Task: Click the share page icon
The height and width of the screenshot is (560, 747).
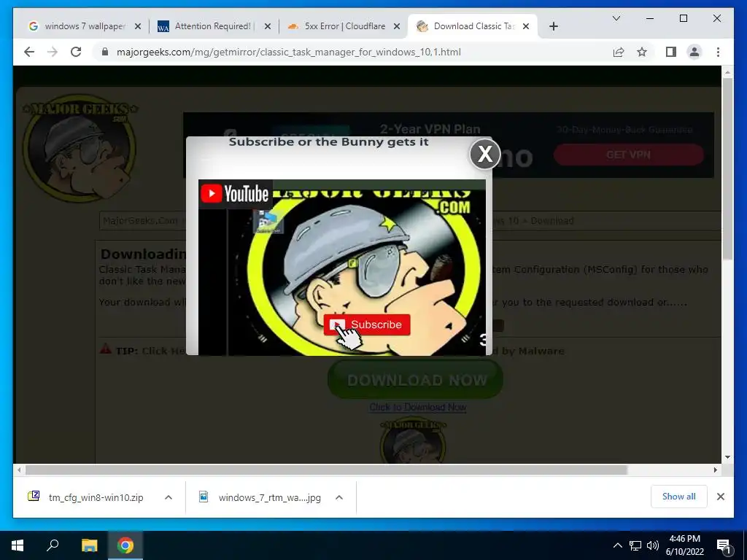Action: click(x=619, y=52)
